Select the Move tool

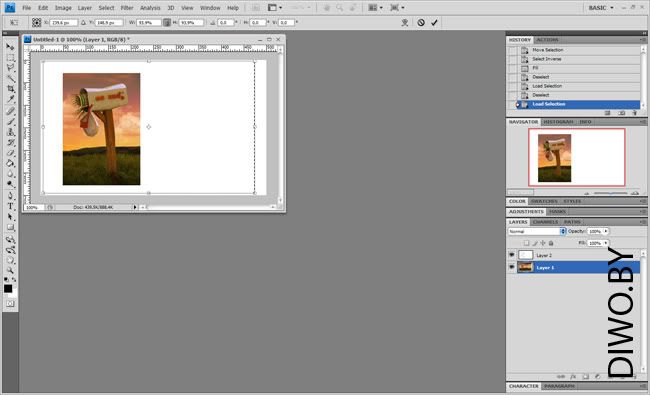[10, 47]
